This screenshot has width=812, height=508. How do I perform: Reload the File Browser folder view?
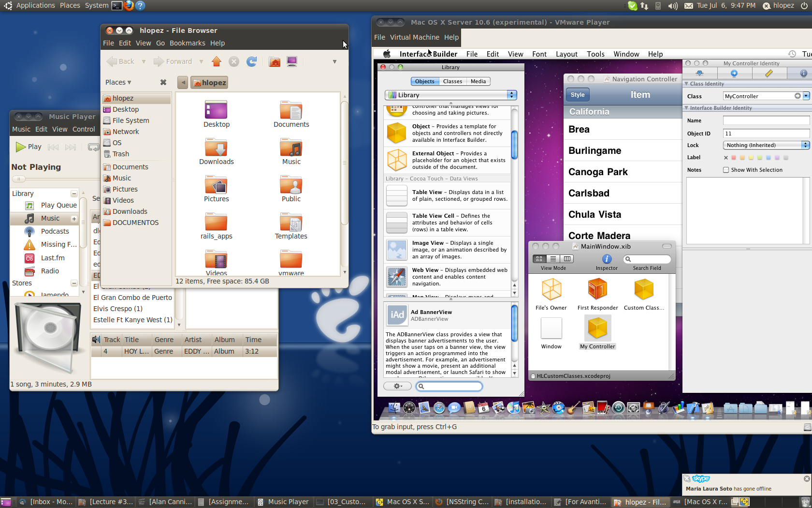251,61
